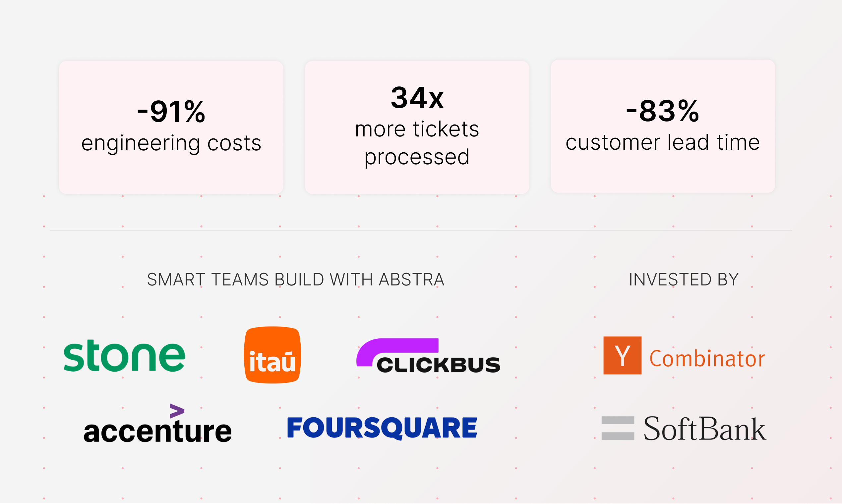Image resolution: width=842 pixels, height=504 pixels.
Task: Click the 'engineering costs' label
Action: (x=171, y=143)
